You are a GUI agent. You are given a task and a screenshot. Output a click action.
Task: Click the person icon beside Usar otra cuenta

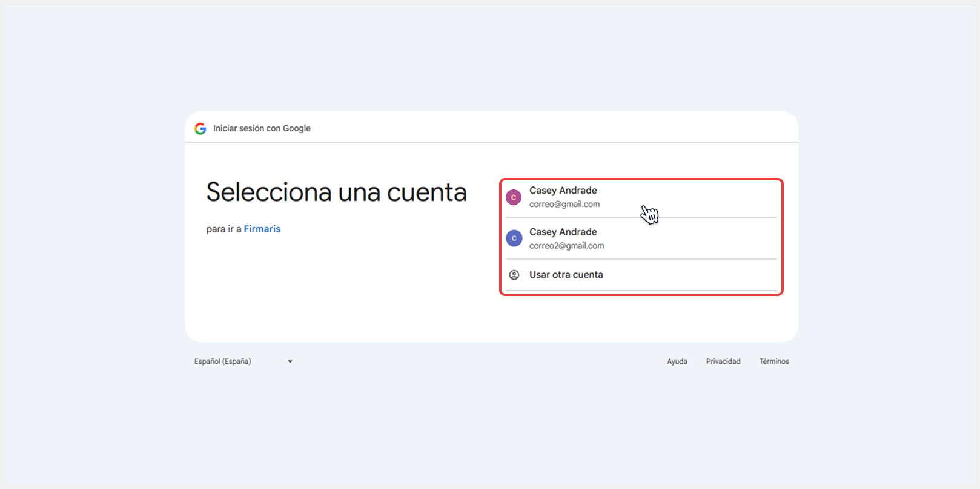coord(514,275)
